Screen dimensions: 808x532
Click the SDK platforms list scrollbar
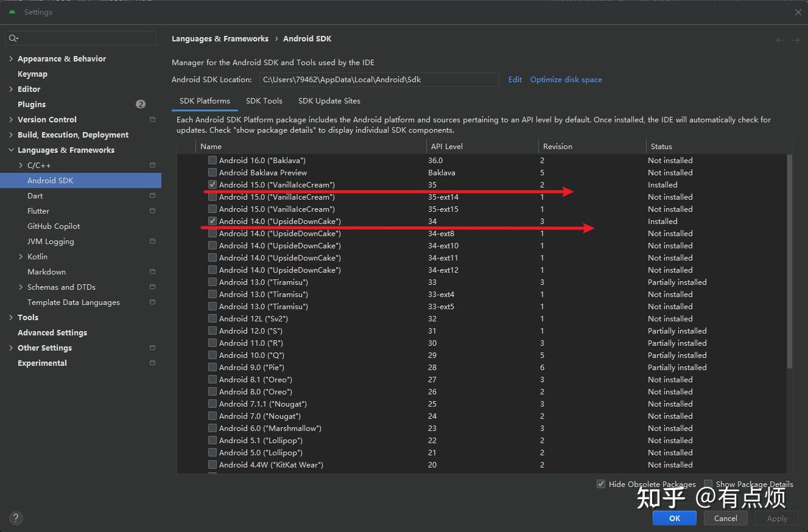point(789,262)
